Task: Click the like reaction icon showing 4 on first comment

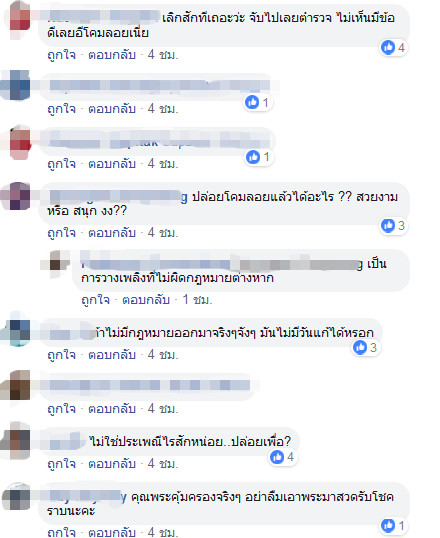Action: pos(388,47)
